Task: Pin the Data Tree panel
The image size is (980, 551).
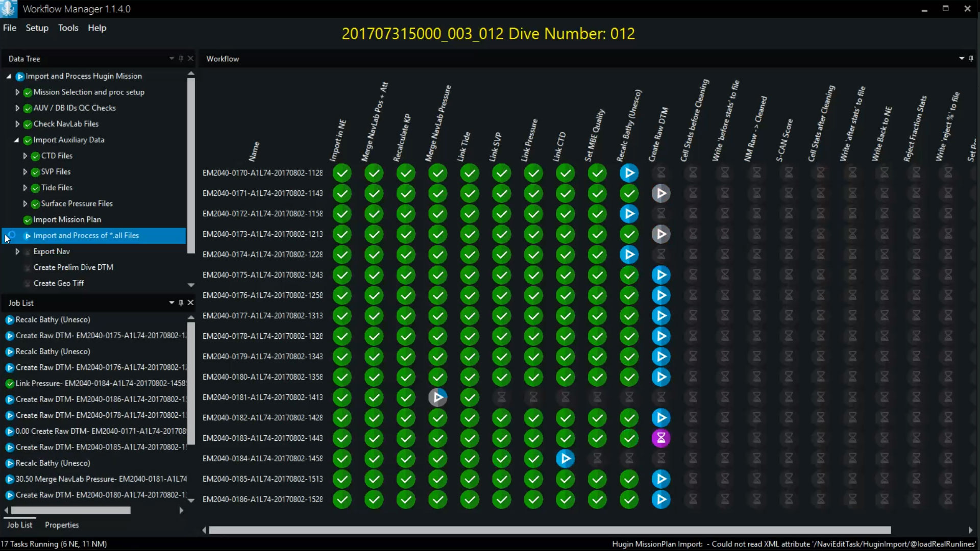Action: click(x=181, y=59)
